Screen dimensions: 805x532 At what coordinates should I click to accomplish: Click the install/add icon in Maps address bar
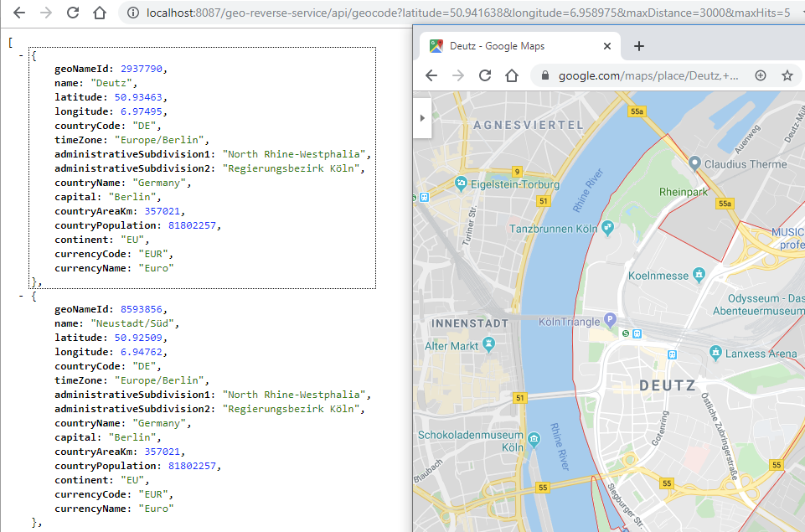point(761,75)
